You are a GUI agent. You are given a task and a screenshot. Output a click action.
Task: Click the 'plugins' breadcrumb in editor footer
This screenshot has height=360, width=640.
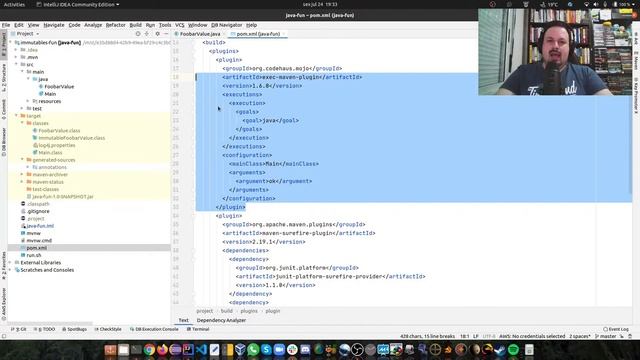click(249, 311)
